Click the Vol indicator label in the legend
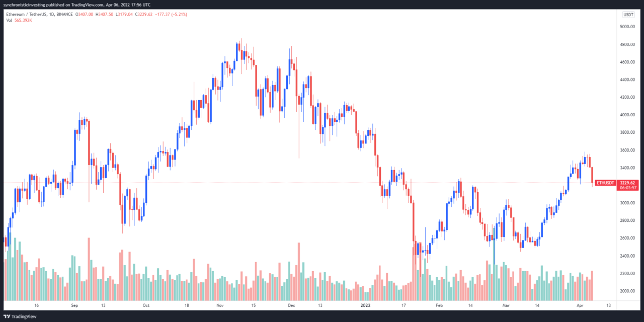 click(x=9, y=21)
